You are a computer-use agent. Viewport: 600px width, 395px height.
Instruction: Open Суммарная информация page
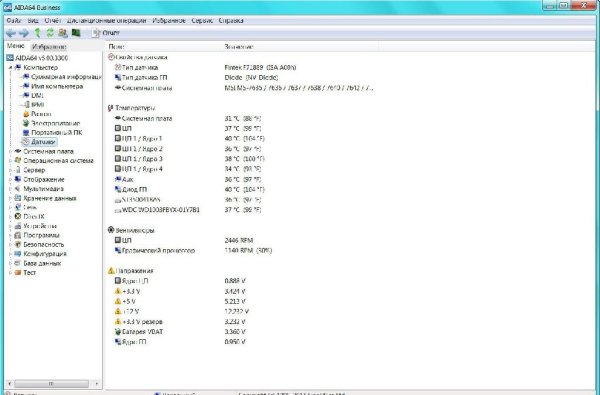point(62,77)
